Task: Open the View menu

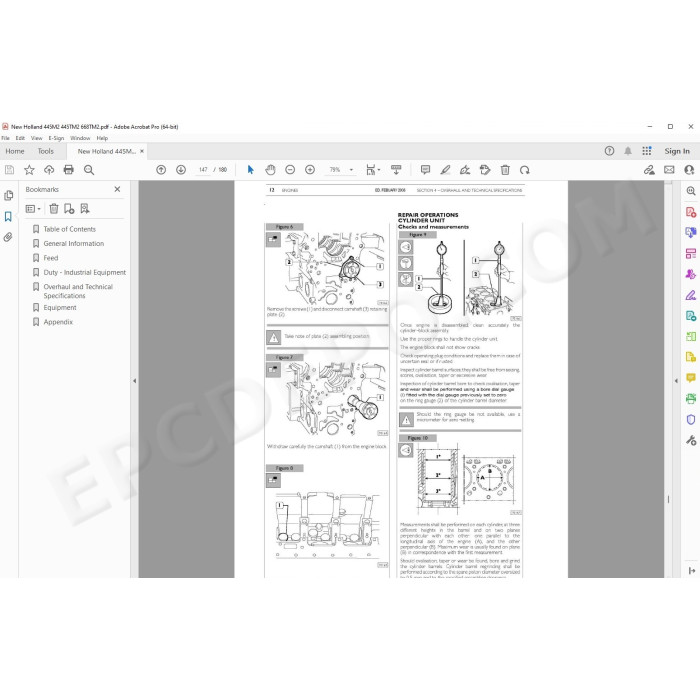Action: pyautogui.click(x=37, y=138)
